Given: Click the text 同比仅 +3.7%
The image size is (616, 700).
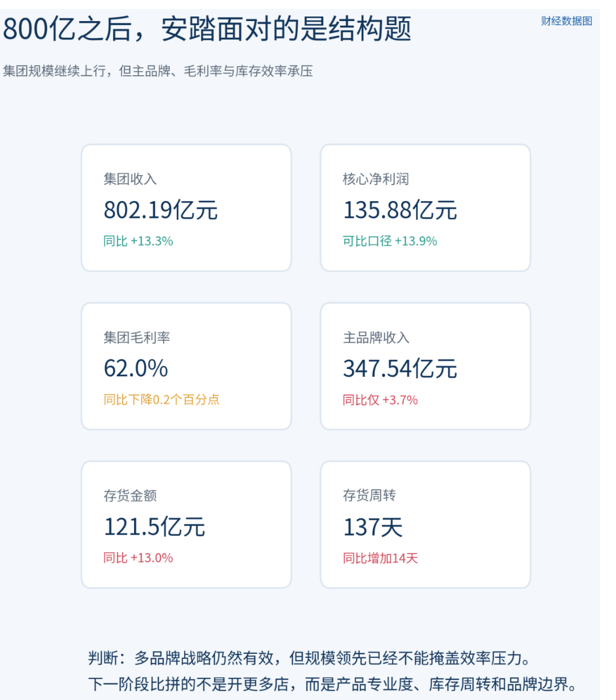Looking at the screenshot, I should [380, 400].
